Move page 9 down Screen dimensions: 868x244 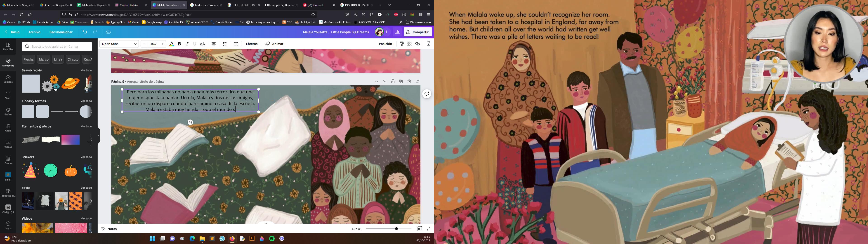384,81
